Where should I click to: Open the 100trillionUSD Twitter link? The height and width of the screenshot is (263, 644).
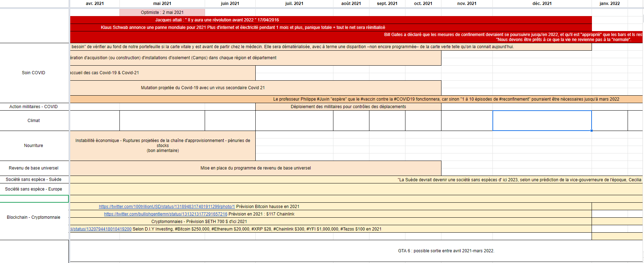tap(167, 207)
